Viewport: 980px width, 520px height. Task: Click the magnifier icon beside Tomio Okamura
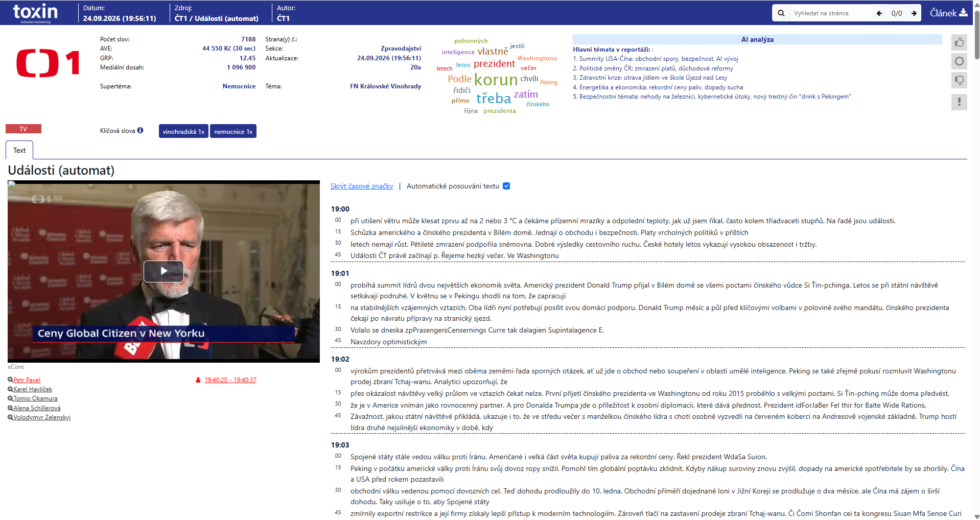click(10, 398)
